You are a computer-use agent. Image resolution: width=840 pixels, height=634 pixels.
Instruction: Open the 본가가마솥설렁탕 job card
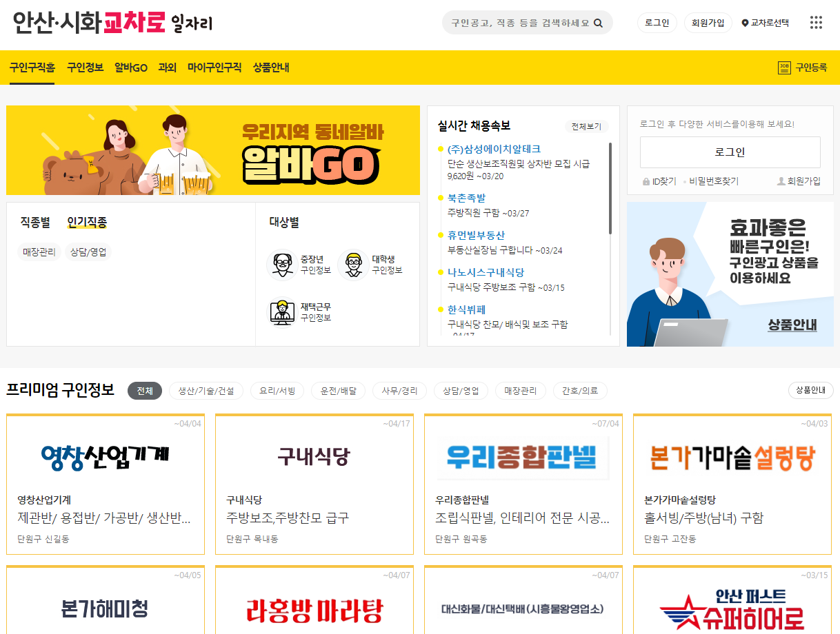coord(732,484)
